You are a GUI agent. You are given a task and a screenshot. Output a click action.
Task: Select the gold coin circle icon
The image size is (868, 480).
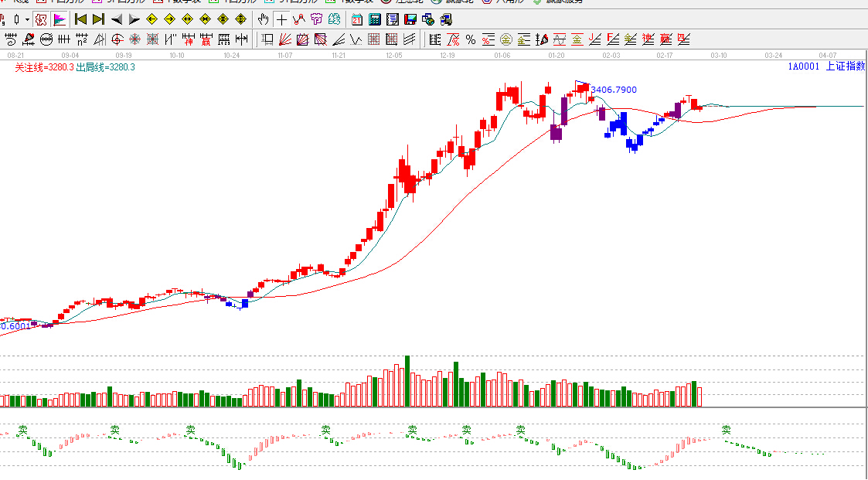coord(505,39)
